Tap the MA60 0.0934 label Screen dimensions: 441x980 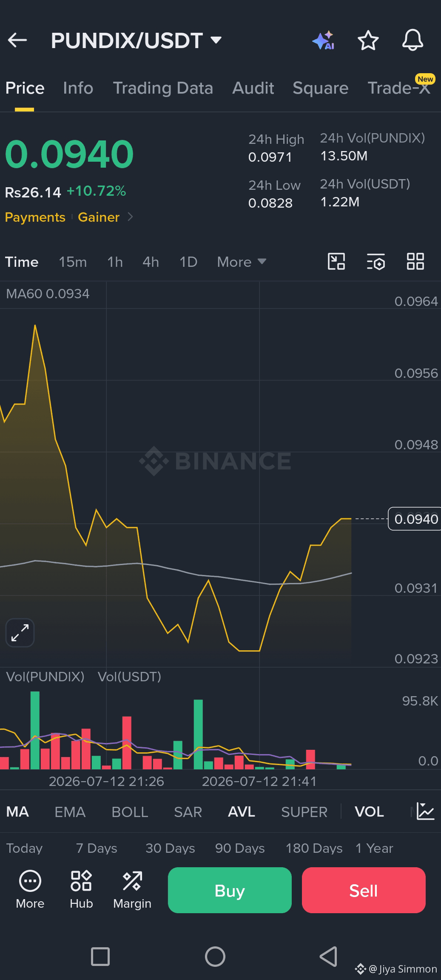click(48, 294)
